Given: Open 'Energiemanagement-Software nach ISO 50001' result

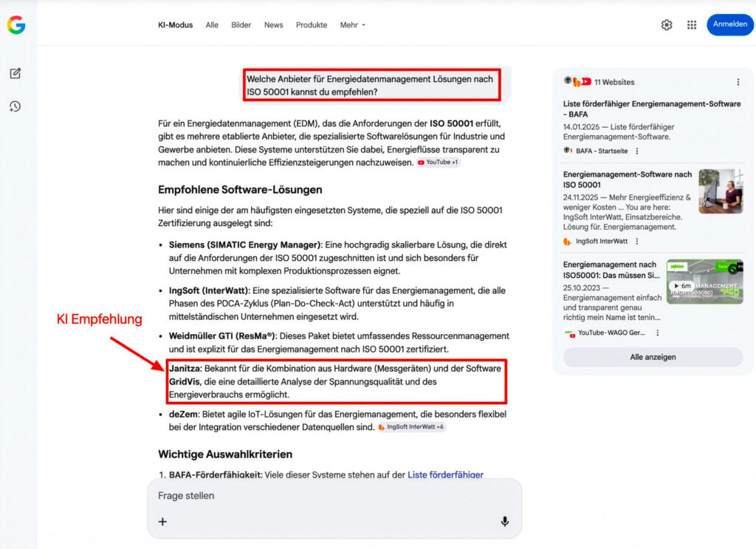Looking at the screenshot, I should click(x=628, y=180).
